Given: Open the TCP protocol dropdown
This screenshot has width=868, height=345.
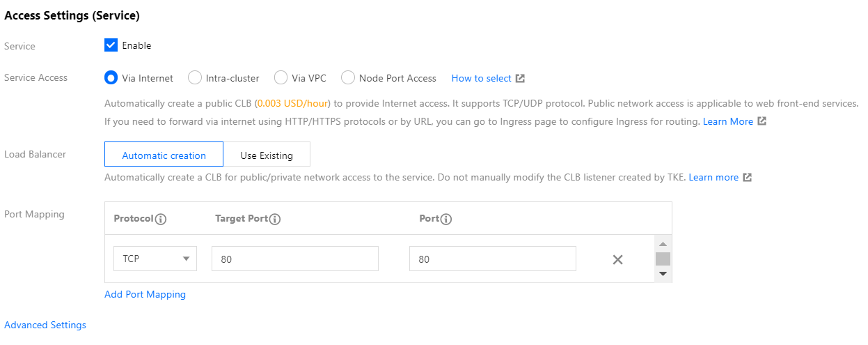Looking at the screenshot, I should [x=155, y=259].
